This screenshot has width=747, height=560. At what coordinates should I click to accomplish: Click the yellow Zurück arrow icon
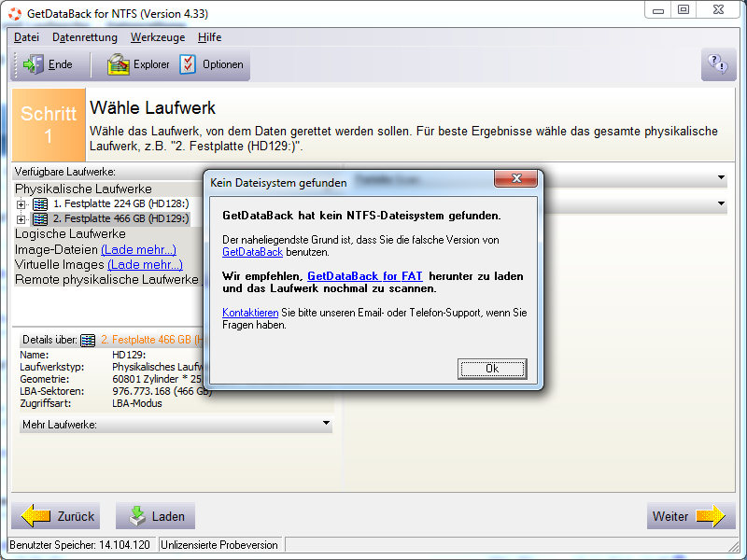click(x=35, y=516)
